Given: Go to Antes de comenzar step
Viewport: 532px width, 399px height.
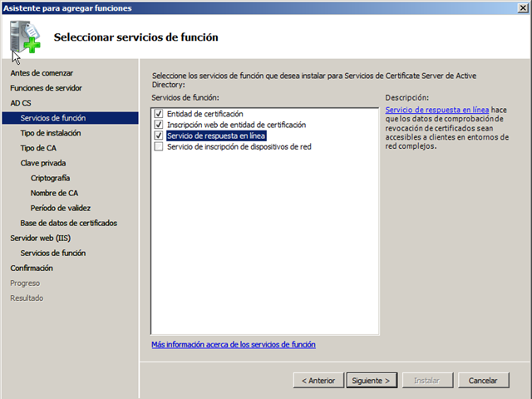Looking at the screenshot, I should click(42, 73).
